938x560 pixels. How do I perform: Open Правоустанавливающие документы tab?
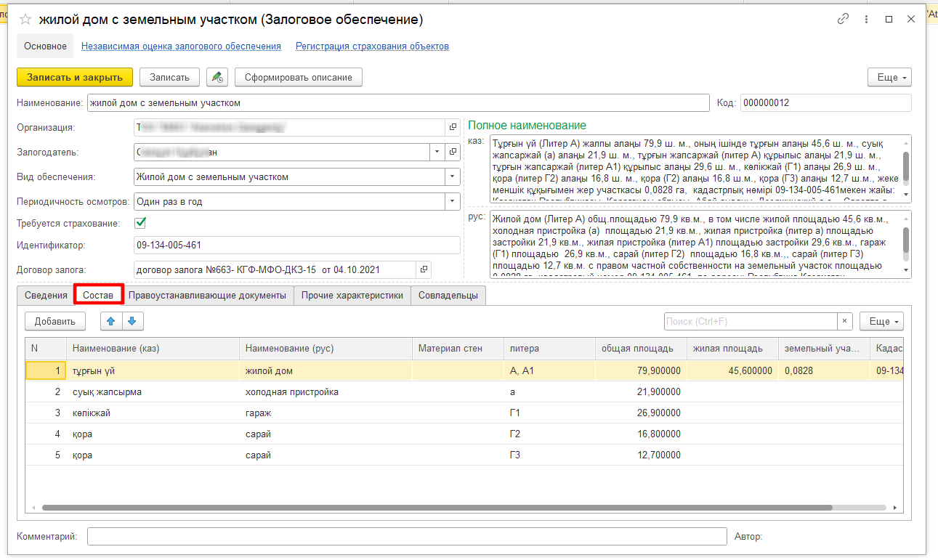click(207, 296)
